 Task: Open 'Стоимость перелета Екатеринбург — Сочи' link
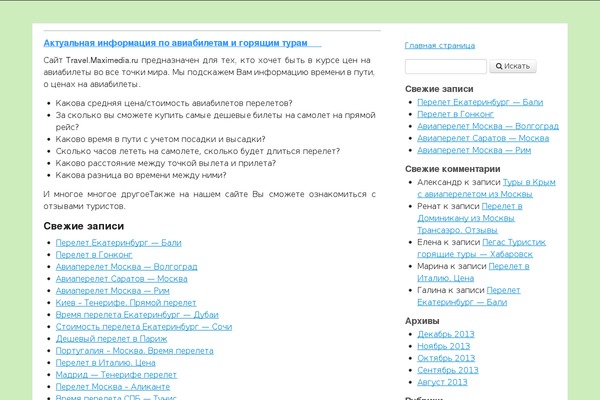[144, 327]
